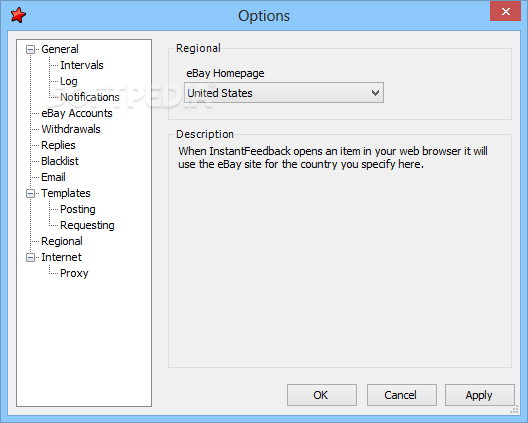The image size is (528, 423).
Task: Select Email in the options tree
Action: (53, 177)
